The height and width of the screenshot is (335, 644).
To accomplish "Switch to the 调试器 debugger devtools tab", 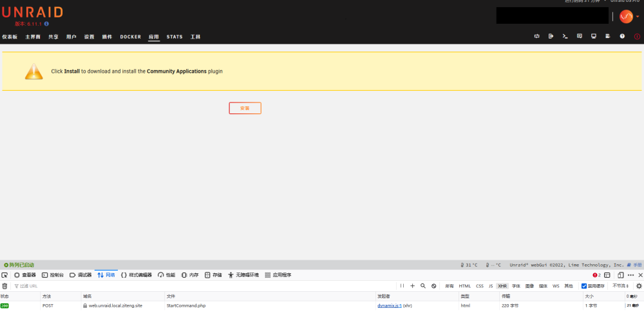I will point(80,275).
